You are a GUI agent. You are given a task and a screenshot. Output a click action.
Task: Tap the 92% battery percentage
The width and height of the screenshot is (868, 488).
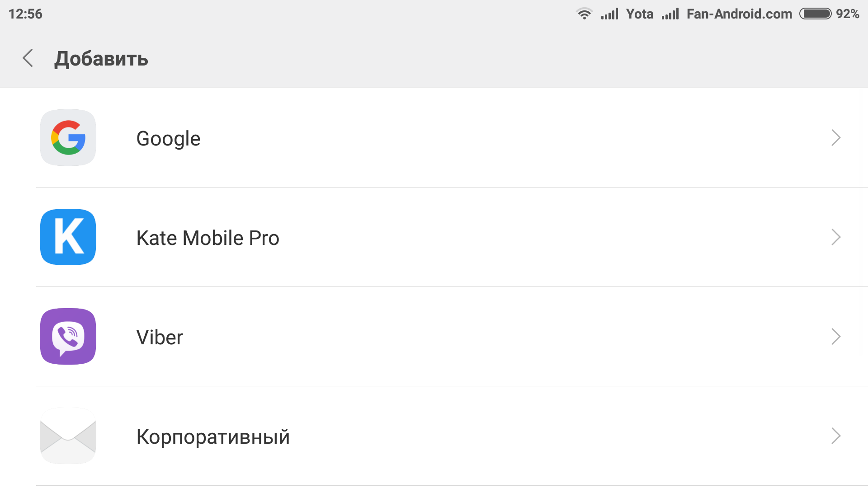tap(847, 14)
